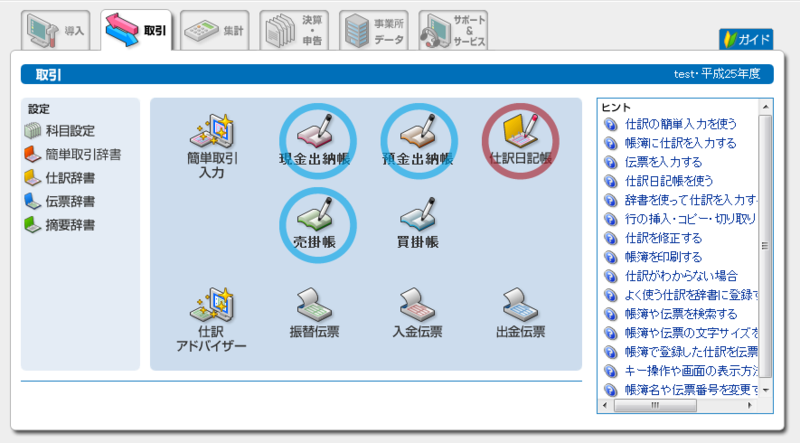
Task: Open the 売掛帳 ledger icon
Action: coord(315,225)
